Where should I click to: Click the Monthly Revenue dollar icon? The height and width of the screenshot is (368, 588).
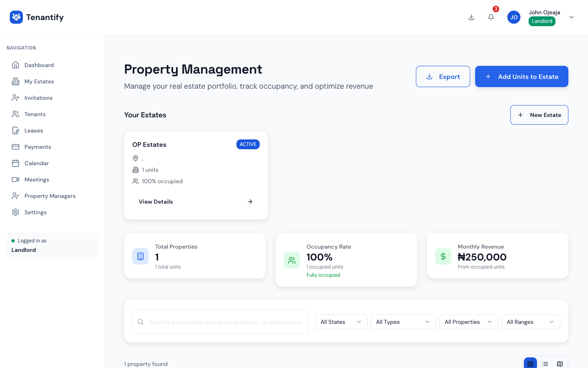point(443,256)
